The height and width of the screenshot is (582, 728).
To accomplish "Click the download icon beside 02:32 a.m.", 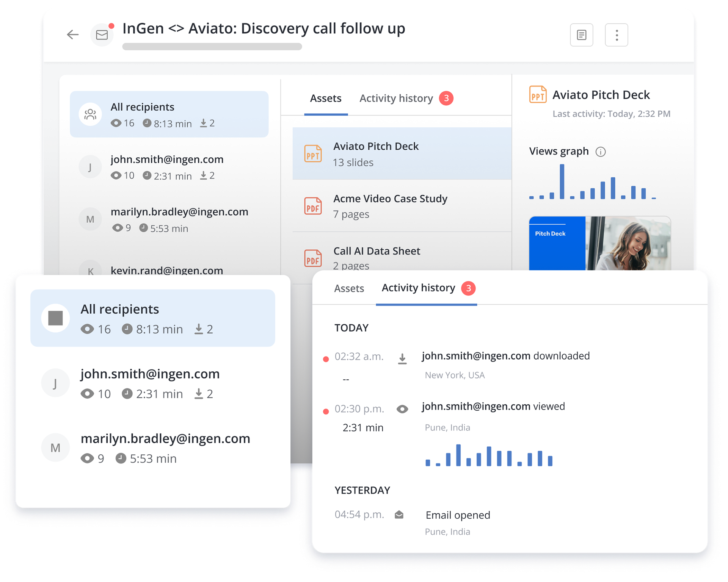I will 402,358.
